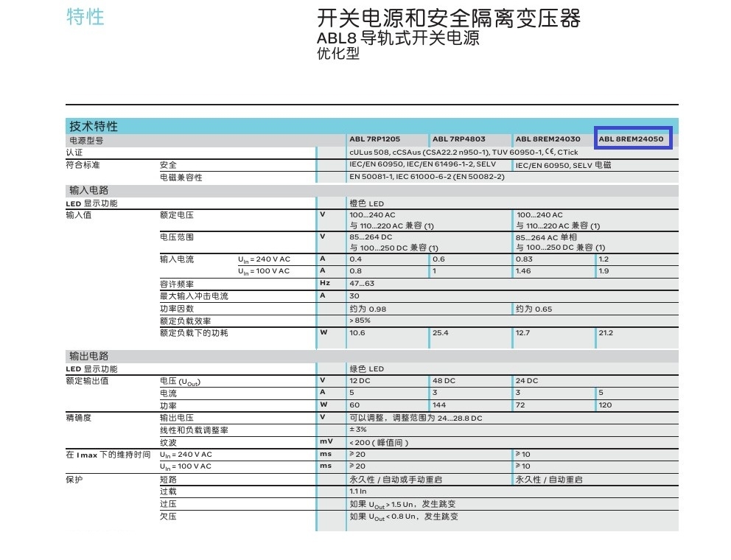The width and height of the screenshot is (731, 560).
Task: Click the 保护 row label
Action: point(74,480)
